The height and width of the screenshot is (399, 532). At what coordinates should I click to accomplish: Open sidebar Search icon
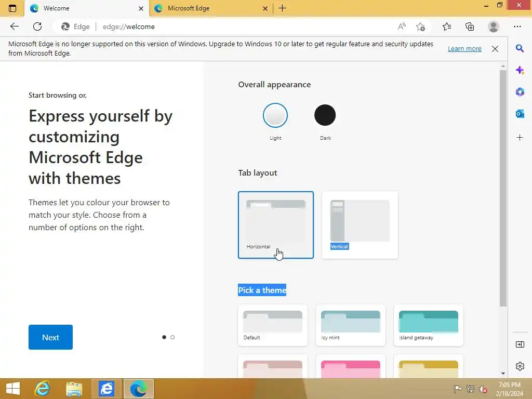520,48
